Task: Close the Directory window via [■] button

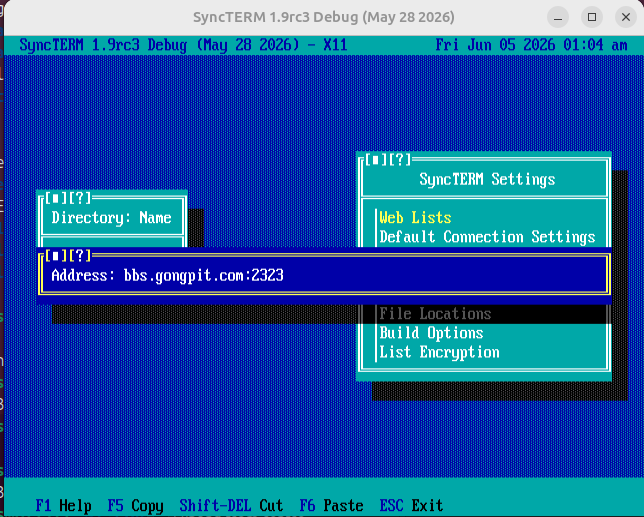Action: tap(56, 198)
